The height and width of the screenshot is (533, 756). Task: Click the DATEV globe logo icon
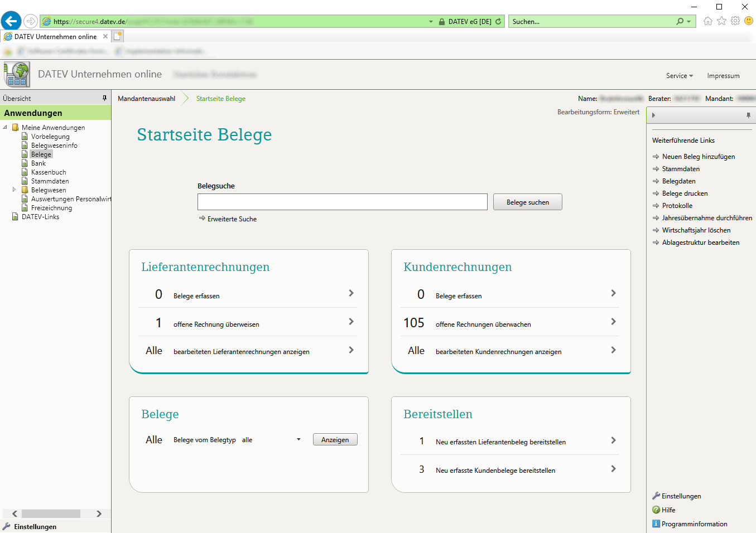click(17, 74)
